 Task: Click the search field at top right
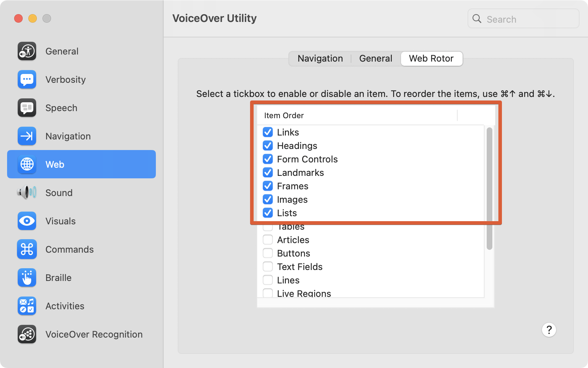click(523, 19)
